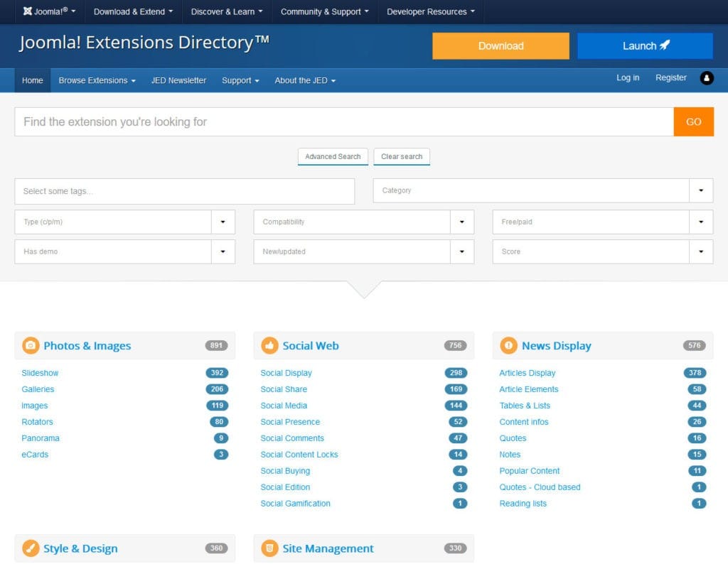Open the Social Share subcategory
Viewport: 728px width, 564px height.
coord(284,389)
